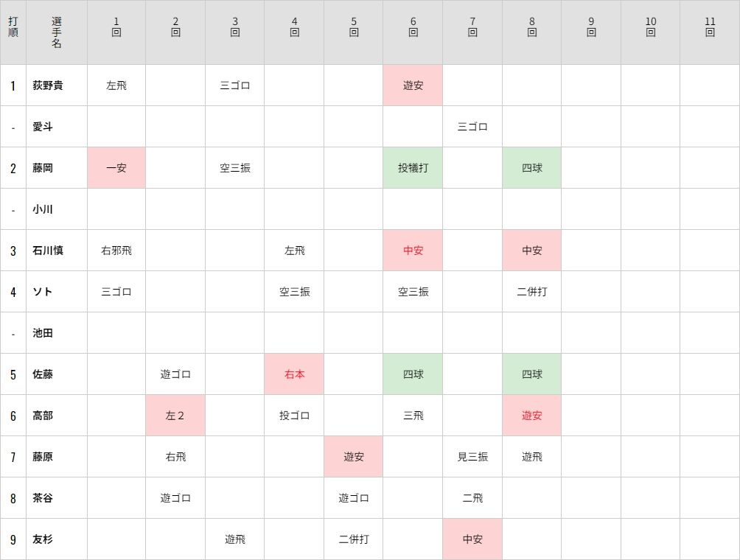
Task: Click the red 遊安 for 高部
Action: coord(532,416)
